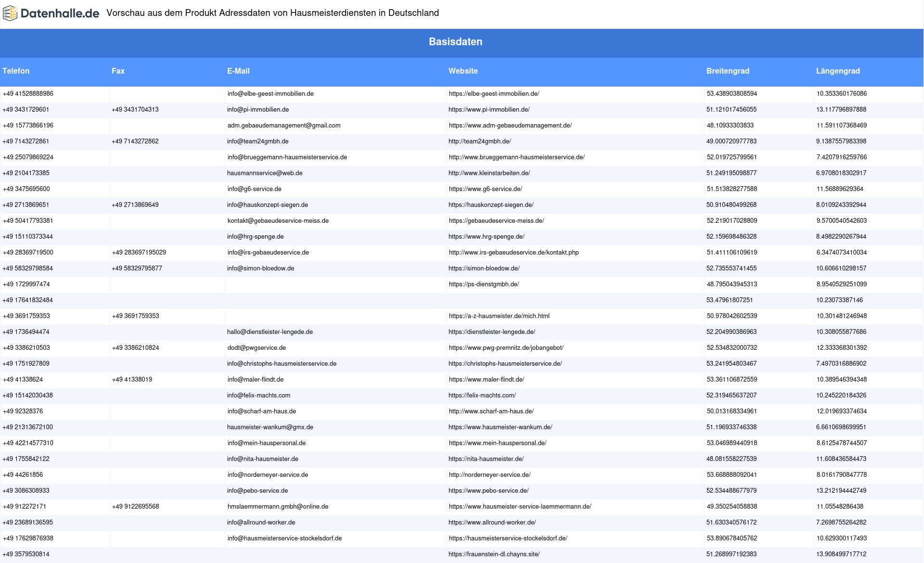The image size is (924, 563).
Task: Click email info@hausmeisterservice-stockelsdorf.de
Action: [284, 538]
